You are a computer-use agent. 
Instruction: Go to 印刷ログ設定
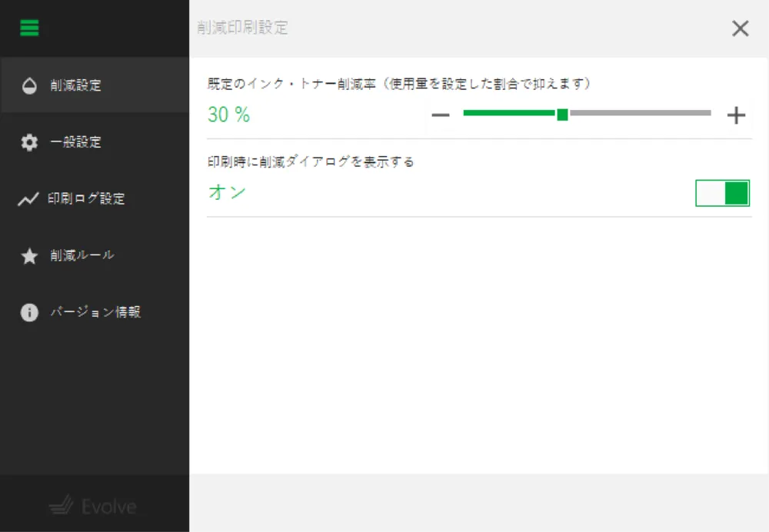pyautogui.click(x=95, y=199)
